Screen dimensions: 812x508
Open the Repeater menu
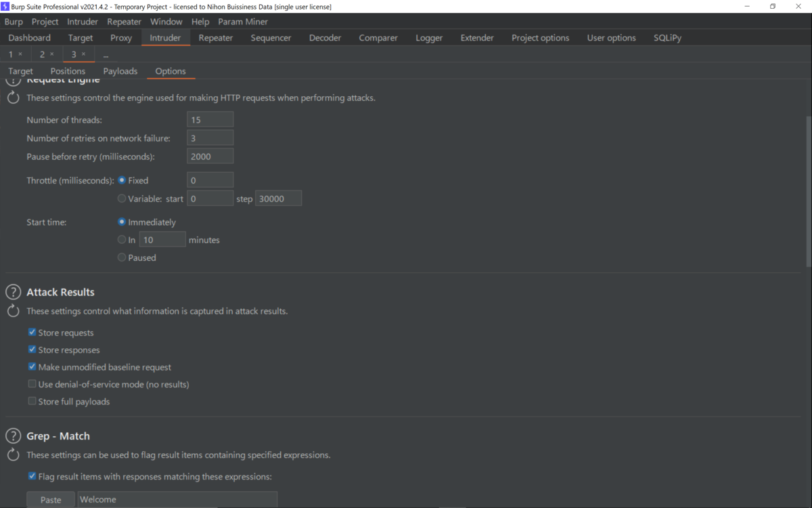click(x=125, y=22)
